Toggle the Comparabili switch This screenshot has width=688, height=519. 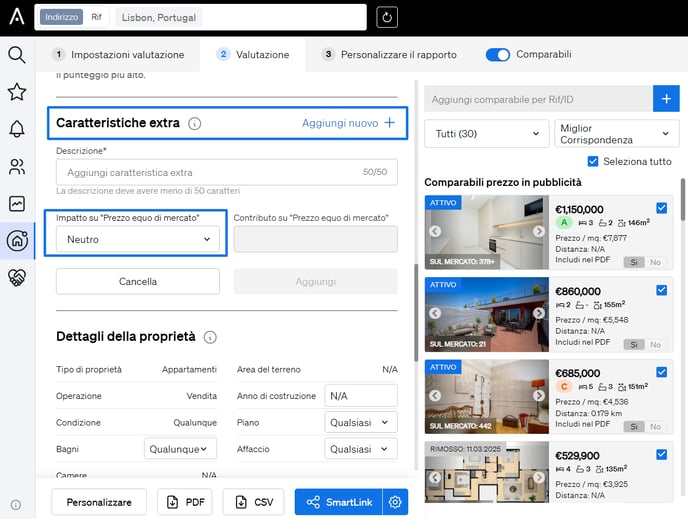[x=497, y=55]
